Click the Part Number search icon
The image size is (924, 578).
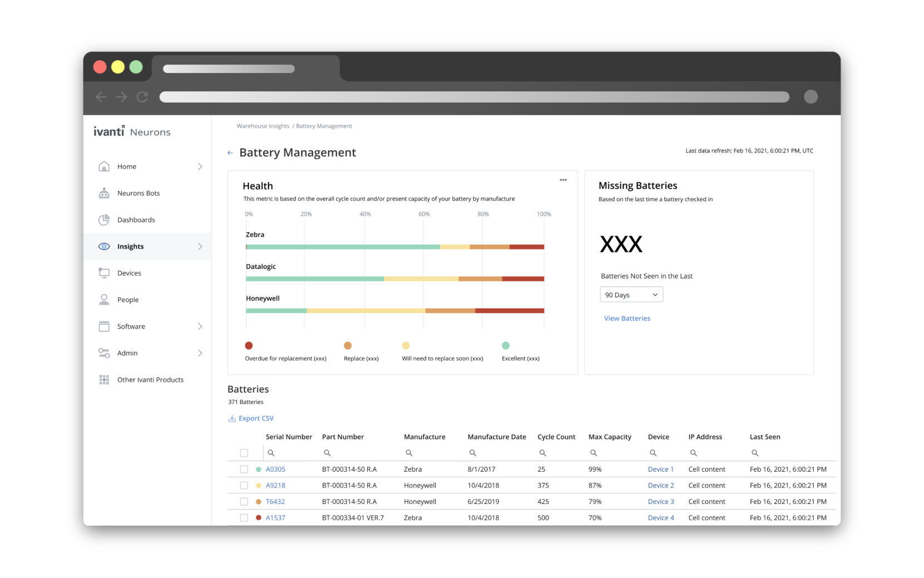coord(327,453)
